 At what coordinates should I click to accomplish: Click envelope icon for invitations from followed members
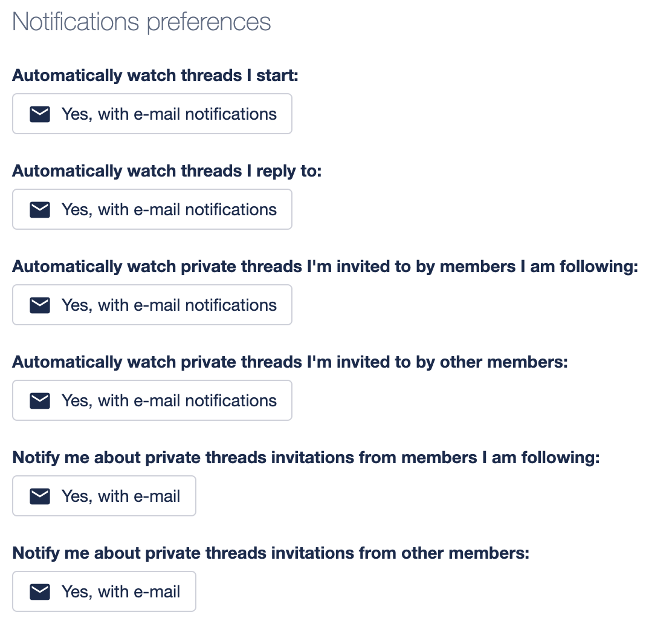click(x=40, y=496)
